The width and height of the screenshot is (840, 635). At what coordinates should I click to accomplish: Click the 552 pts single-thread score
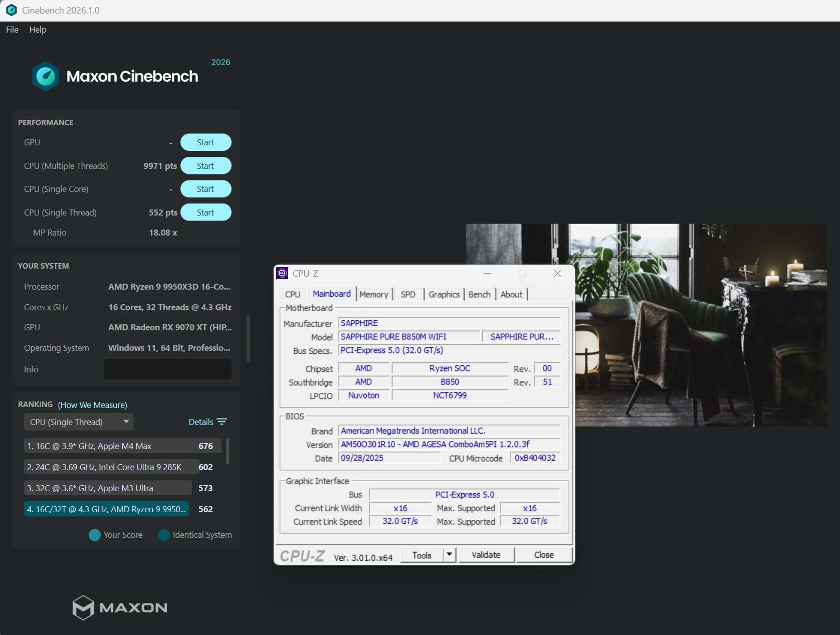tap(163, 213)
